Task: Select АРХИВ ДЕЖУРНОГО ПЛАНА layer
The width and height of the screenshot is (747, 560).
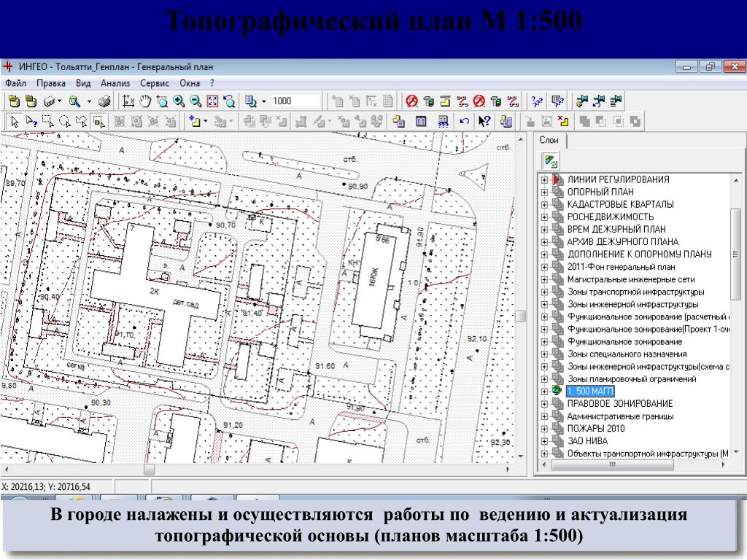Action: click(x=623, y=242)
